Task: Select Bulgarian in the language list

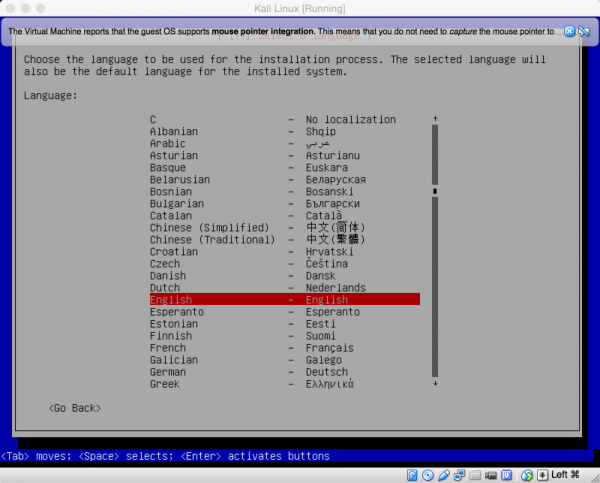Action: pyautogui.click(x=285, y=204)
